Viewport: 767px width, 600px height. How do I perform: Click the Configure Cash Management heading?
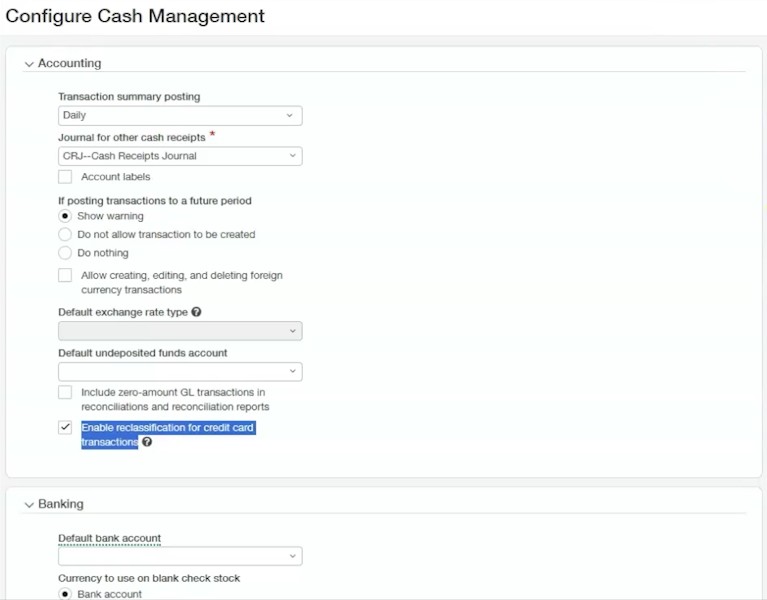[135, 16]
